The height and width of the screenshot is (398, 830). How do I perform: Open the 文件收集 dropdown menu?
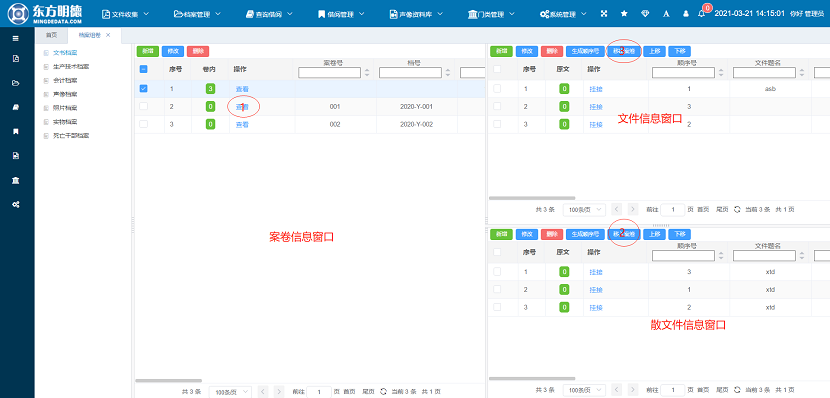point(125,14)
